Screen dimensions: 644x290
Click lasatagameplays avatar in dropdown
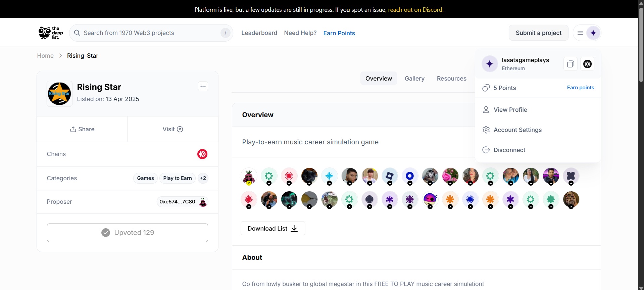tap(490, 64)
